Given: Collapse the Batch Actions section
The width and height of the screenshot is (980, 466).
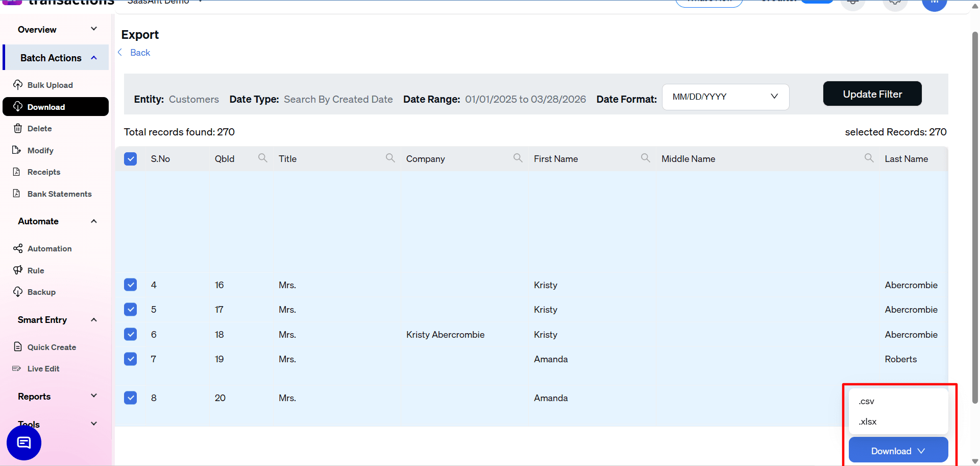Looking at the screenshot, I should click(56, 57).
